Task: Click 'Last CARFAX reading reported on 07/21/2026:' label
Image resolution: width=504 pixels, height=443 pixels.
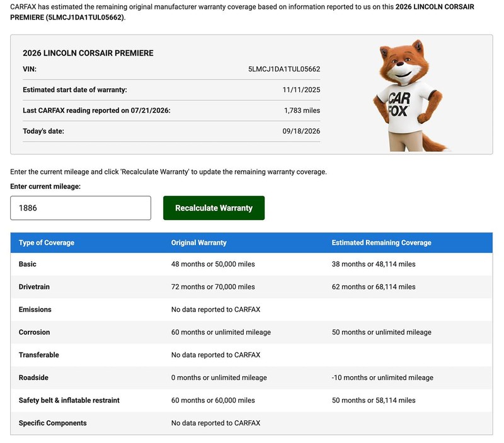Action: point(96,110)
